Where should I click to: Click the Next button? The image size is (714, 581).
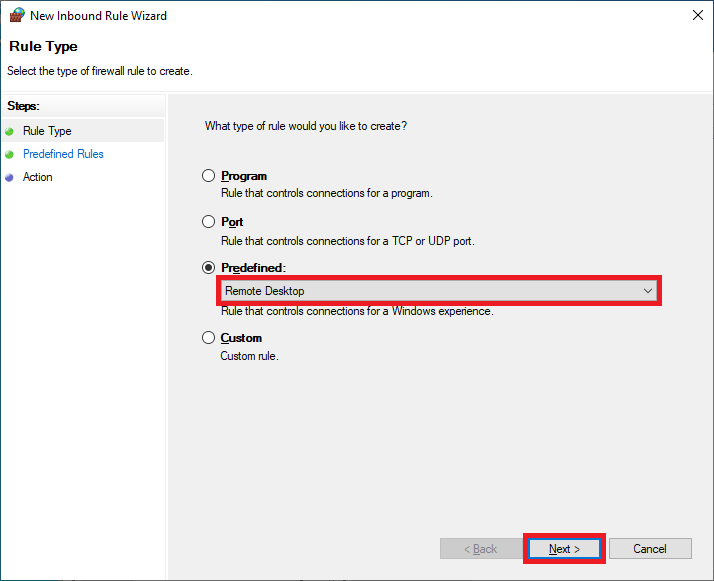point(564,549)
